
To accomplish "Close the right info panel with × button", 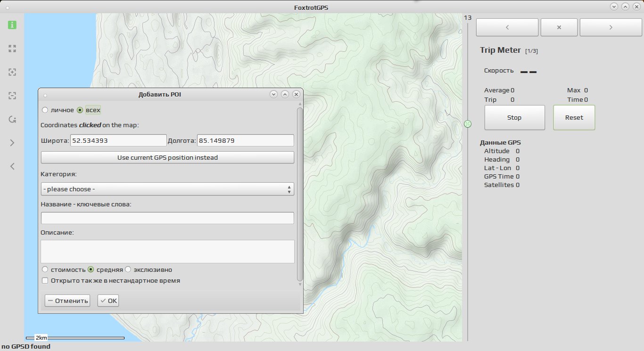I will (559, 27).
